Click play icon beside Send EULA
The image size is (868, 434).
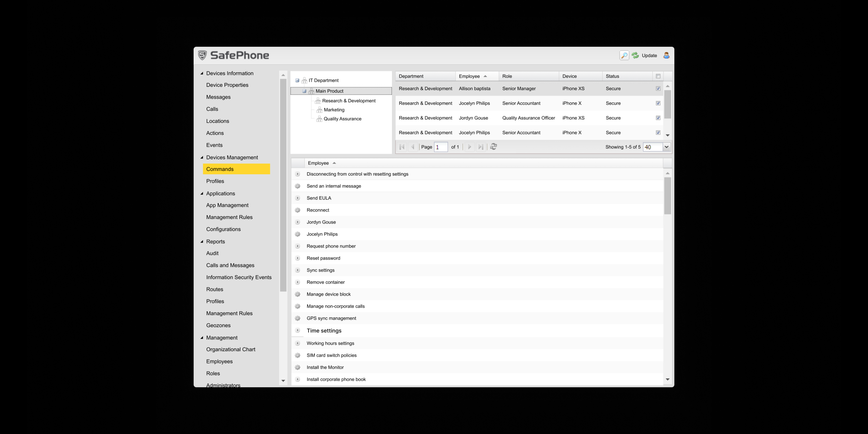(298, 198)
